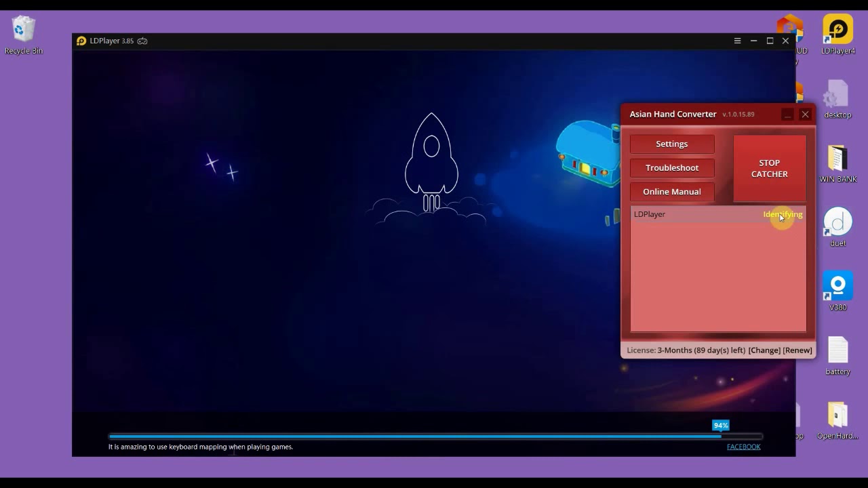The width and height of the screenshot is (868, 488).
Task: Launch the V380 desktop shortcut
Action: [837, 291]
